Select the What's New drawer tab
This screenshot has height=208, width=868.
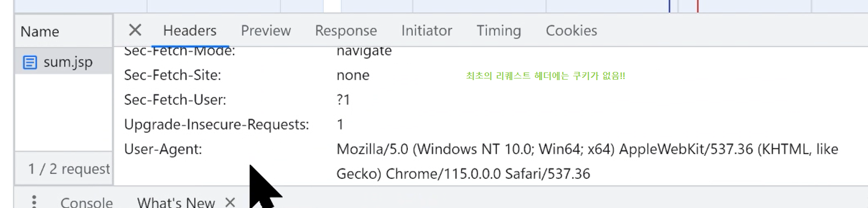click(x=176, y=202)
